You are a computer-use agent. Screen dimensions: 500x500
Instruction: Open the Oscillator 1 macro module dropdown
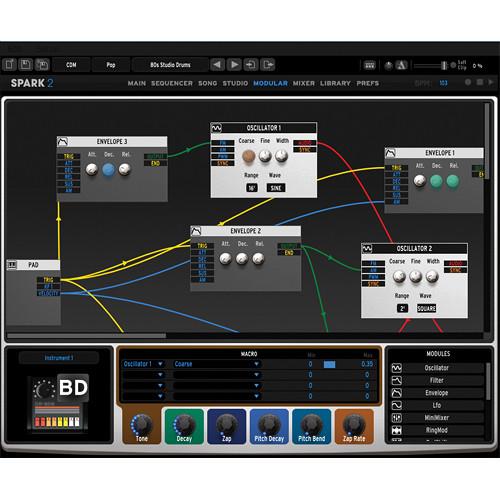(x=143, y=364)
